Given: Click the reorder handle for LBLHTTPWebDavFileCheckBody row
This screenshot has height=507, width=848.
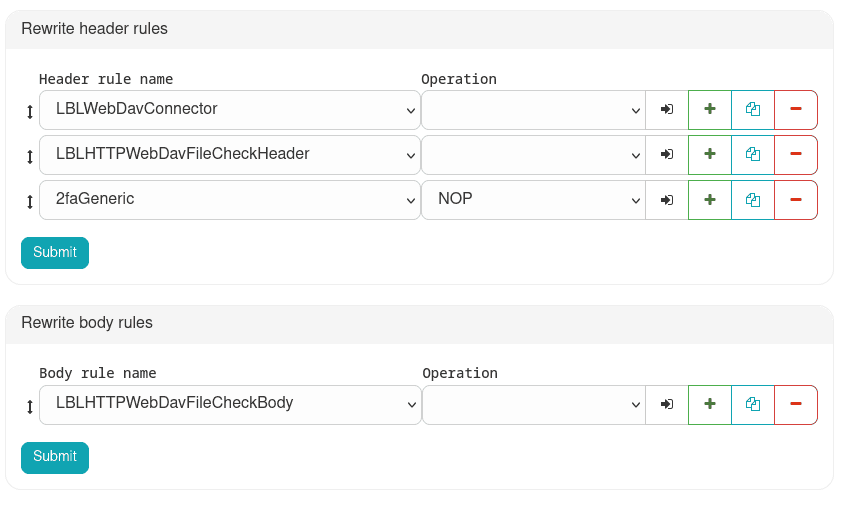Looking at the screenshot, I should pyautogui.click(x=30, y=406).
